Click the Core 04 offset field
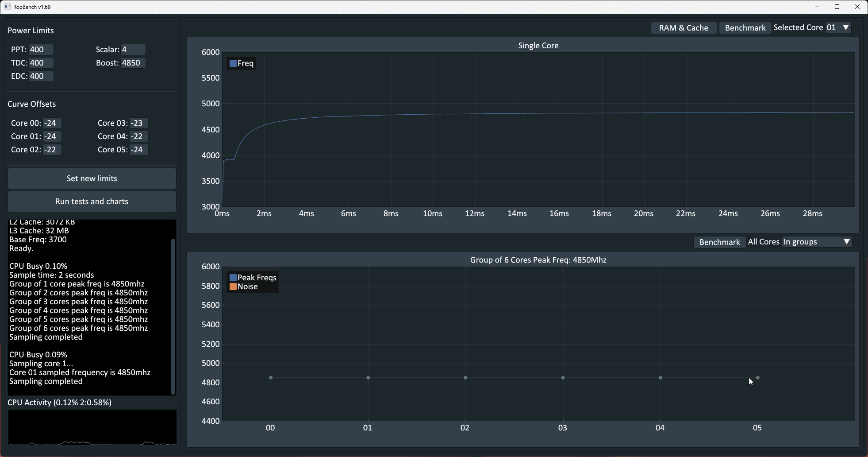868x457 pixels. point(139,136)
